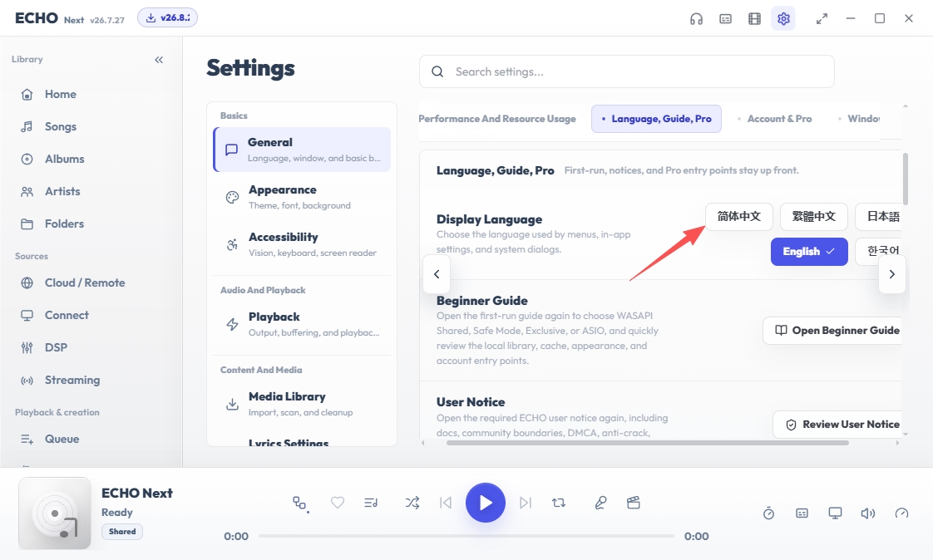The height and width of the screenshot is (560, 933).
Task: Toggle the fullscreen expand arrows icon
Action: click(822, 19)
